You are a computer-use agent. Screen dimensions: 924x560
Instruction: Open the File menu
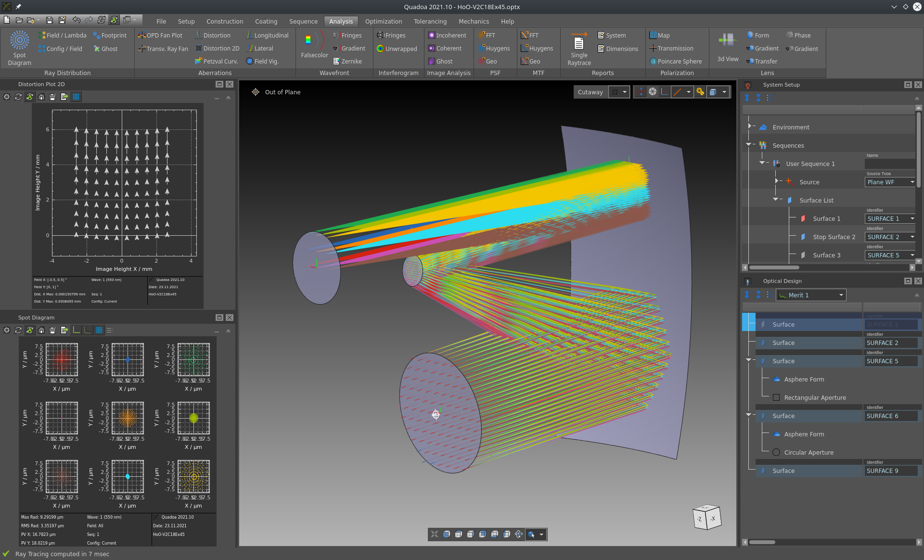[x=161, y=21]
